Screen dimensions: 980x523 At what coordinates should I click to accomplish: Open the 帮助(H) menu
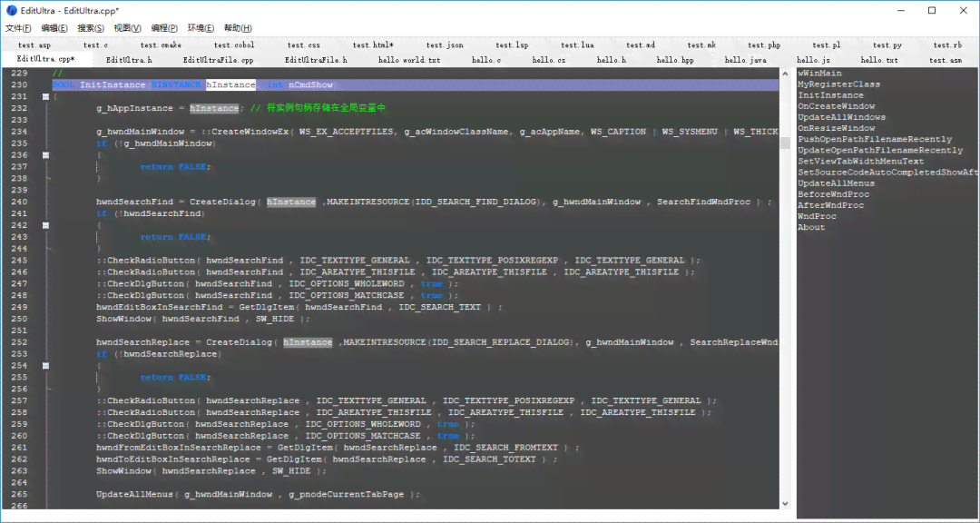238,28
